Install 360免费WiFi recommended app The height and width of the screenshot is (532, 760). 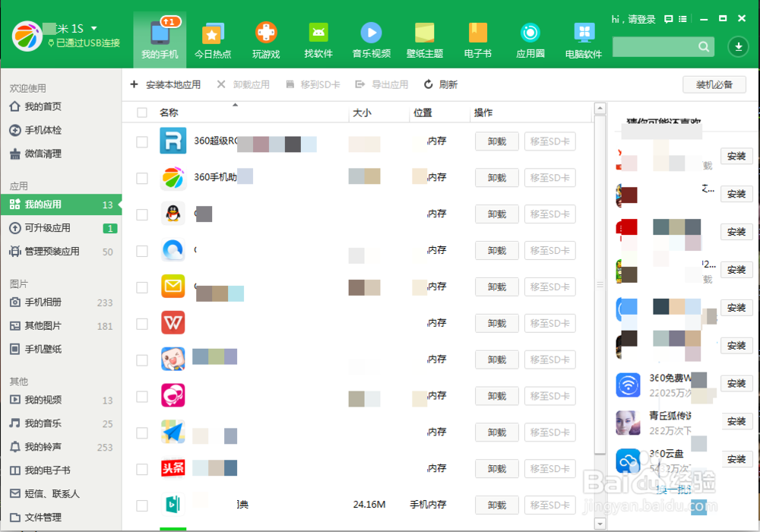click(x=736, y=383)
